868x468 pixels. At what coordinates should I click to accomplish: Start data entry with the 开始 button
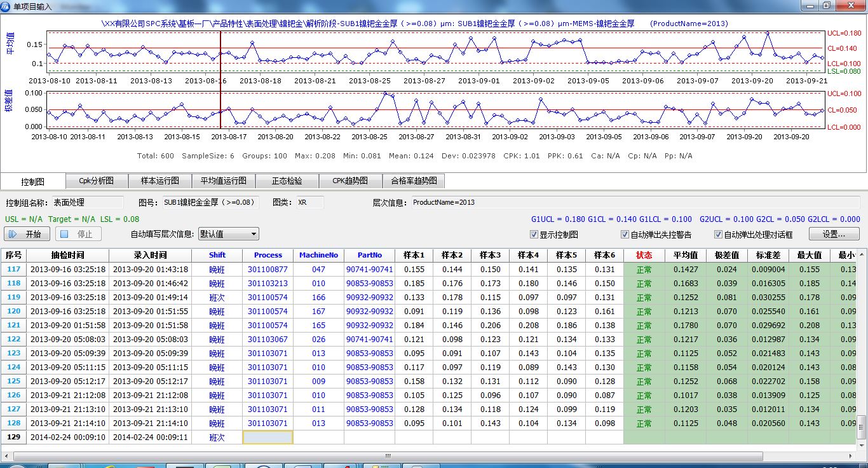(27, 234)
